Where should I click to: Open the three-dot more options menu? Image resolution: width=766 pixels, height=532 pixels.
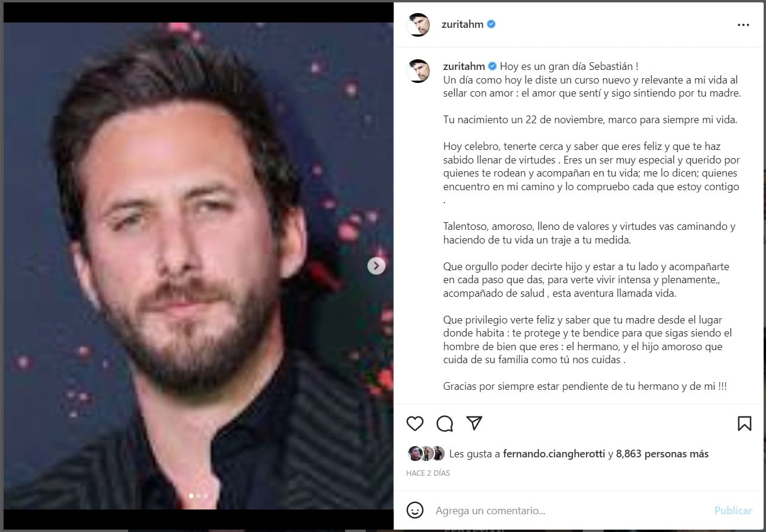coord(743,25)
